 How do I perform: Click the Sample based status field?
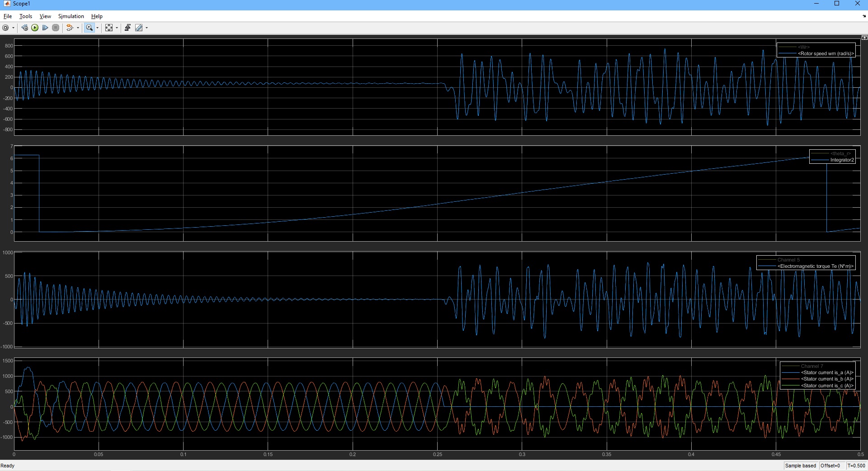[800, 466]
